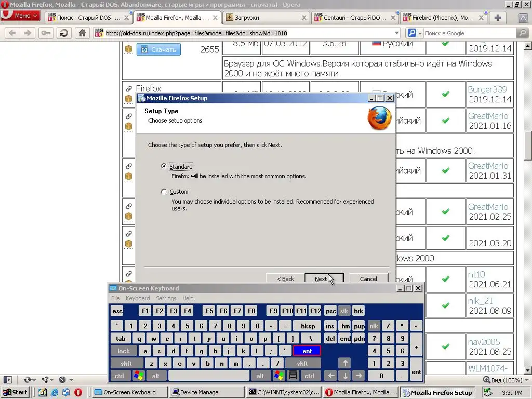This screenshot has width=532, height=399.
Task: Switch to Device Manager taskbar button
Action: click(x=206, y=392)
